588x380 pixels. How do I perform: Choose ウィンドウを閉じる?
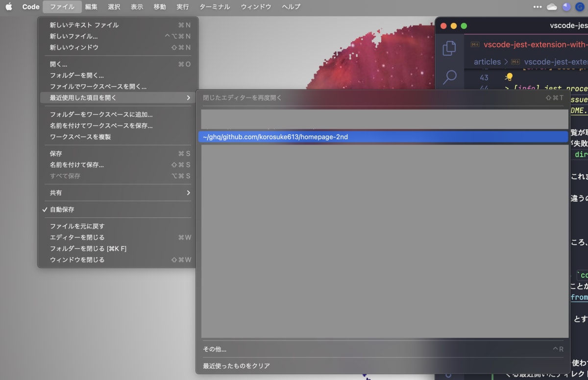tap(118, 260)
